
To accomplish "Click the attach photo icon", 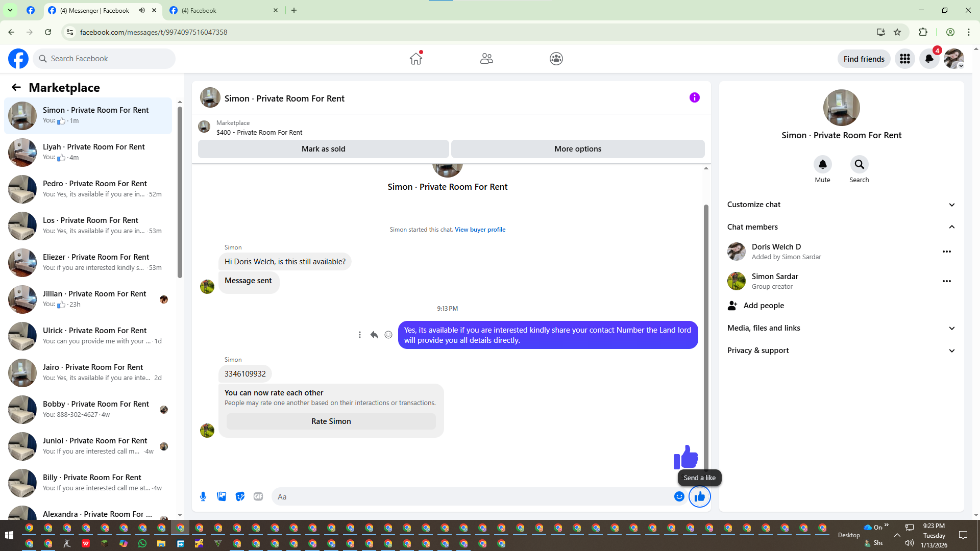I will 222,496.
